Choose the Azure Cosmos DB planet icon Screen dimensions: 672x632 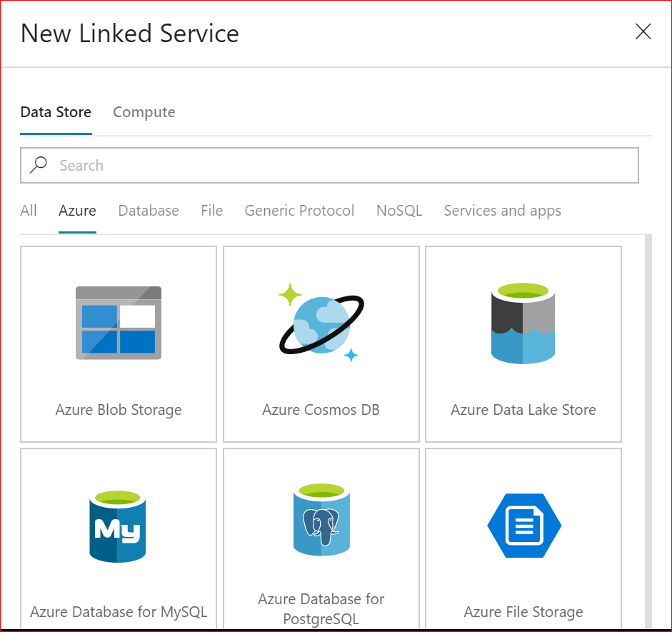coord(321,323)
